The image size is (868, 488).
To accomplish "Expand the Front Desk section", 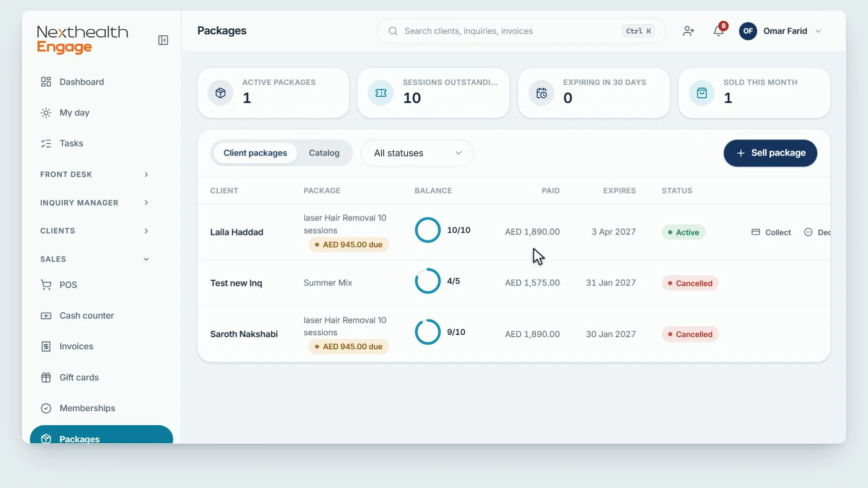I will pyautogui.click(x=94, y=174).
